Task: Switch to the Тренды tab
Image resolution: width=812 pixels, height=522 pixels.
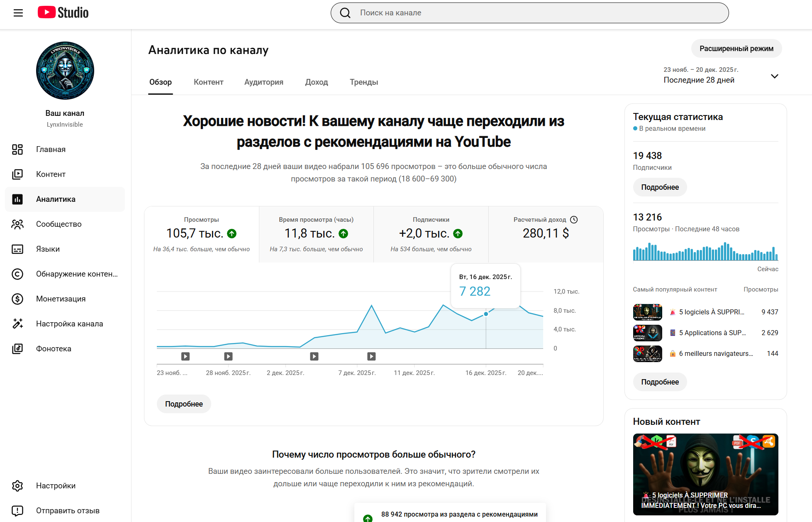Action: pos(363,82)
